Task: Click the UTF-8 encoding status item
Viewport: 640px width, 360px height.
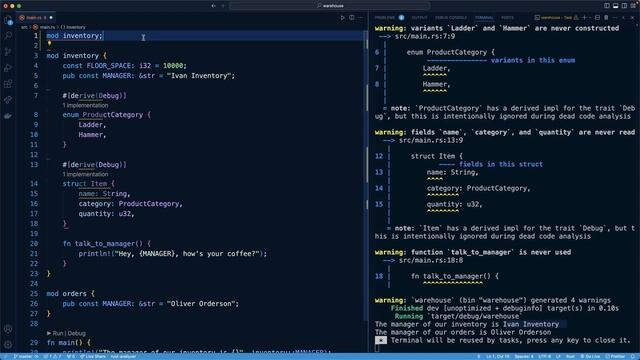Action: 544,356
